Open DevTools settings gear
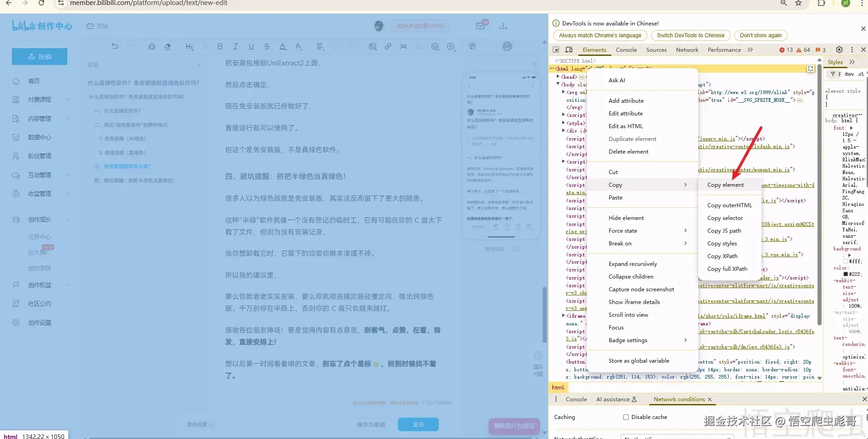Viewport: 868px width, 439px height. click(839, 50)
